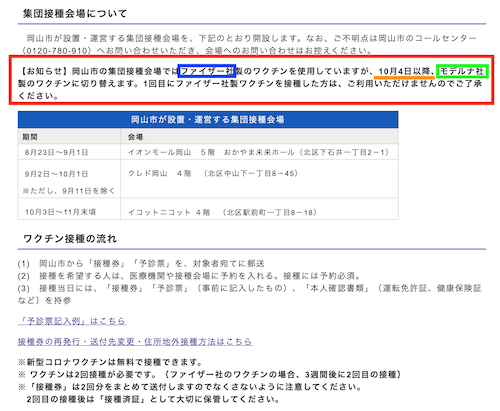Click step (3) 接種当日には line
This screenshot has height=411, width=500.
coord(250,294)
